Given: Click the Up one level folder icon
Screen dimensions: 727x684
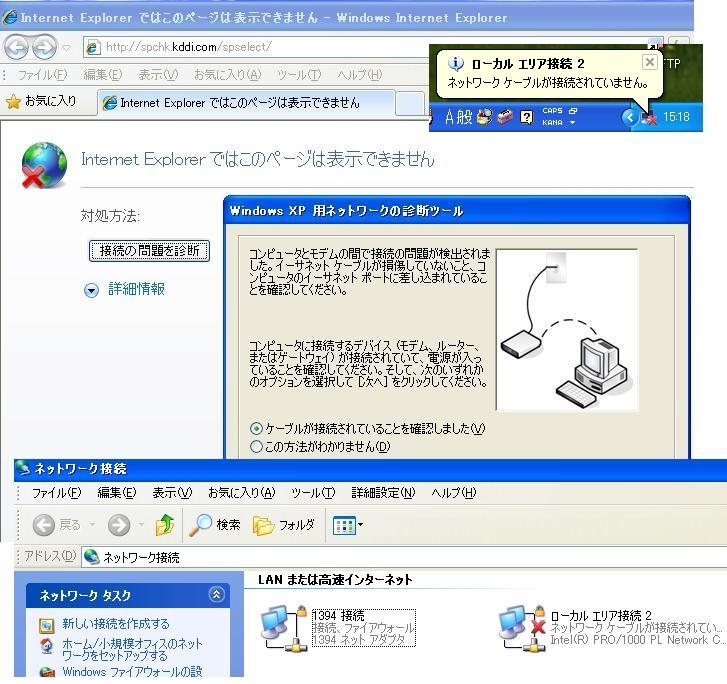Looking at the screenshot, I should pyautogui.click(x=165, y=525).
